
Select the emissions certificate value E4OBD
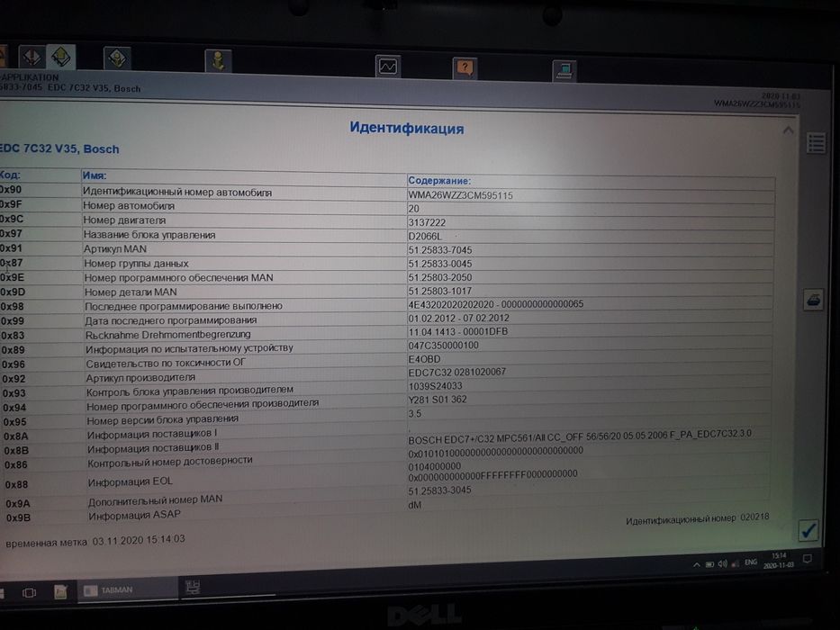click(x=424, y=359)
